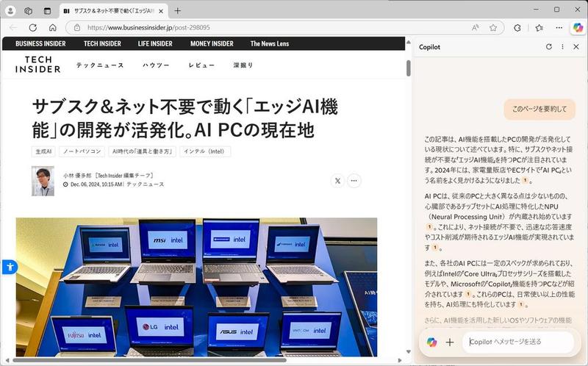588x366 pixels.
Task: Open テックニュース category link beside date
Action: coord(146,184)
